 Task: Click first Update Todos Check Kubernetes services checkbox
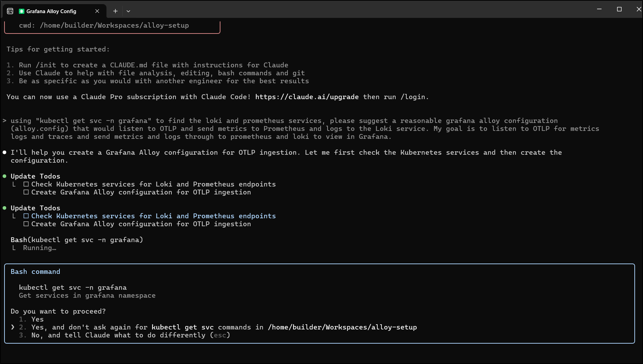tap(26, 184)
